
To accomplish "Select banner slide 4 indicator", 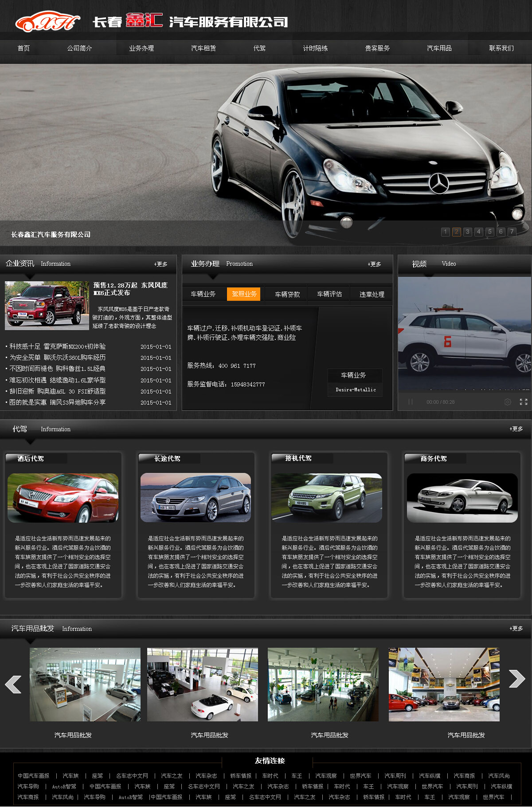I will point(478,232).
